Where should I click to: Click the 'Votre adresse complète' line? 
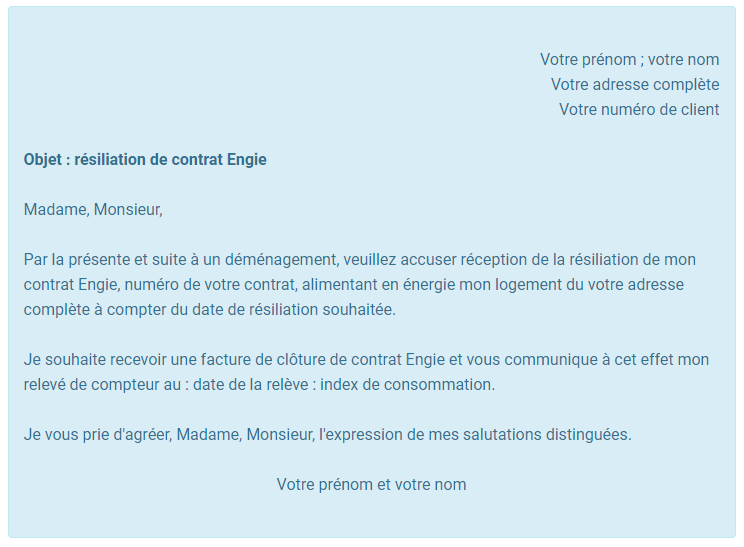635,84
